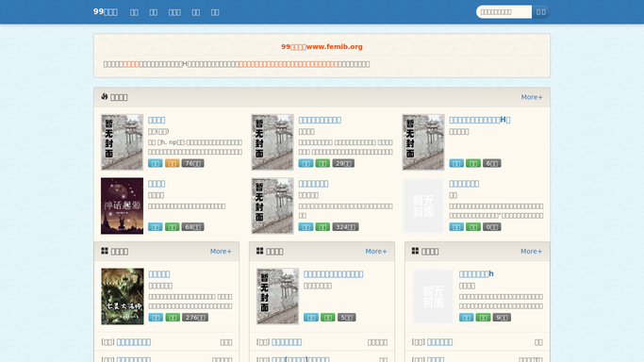This screenshot has height=362, width=644.
Task: Click the grid icon in the rightmost category panel
Action: click(415, 251)
